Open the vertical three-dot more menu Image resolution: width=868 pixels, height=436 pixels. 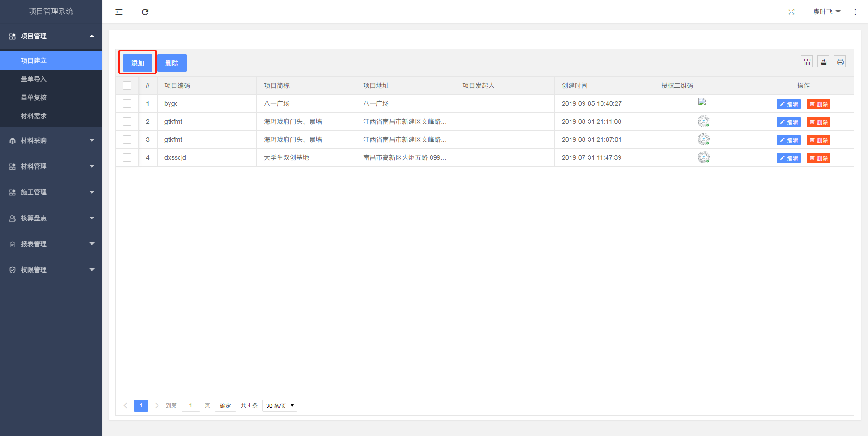855,12
